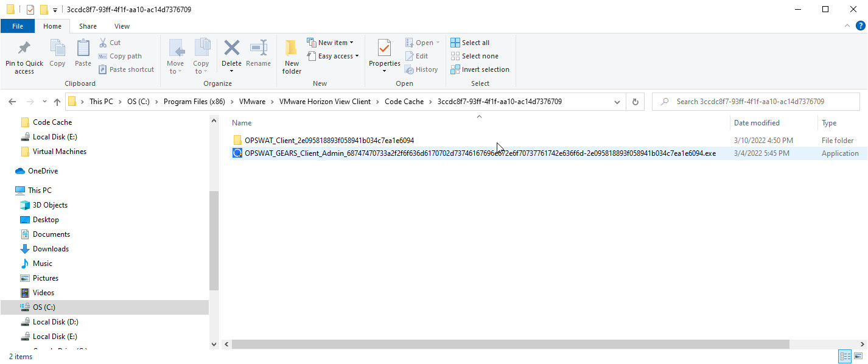Switch to the Home tab
The image size is (868, 364).
pos(52,26)
